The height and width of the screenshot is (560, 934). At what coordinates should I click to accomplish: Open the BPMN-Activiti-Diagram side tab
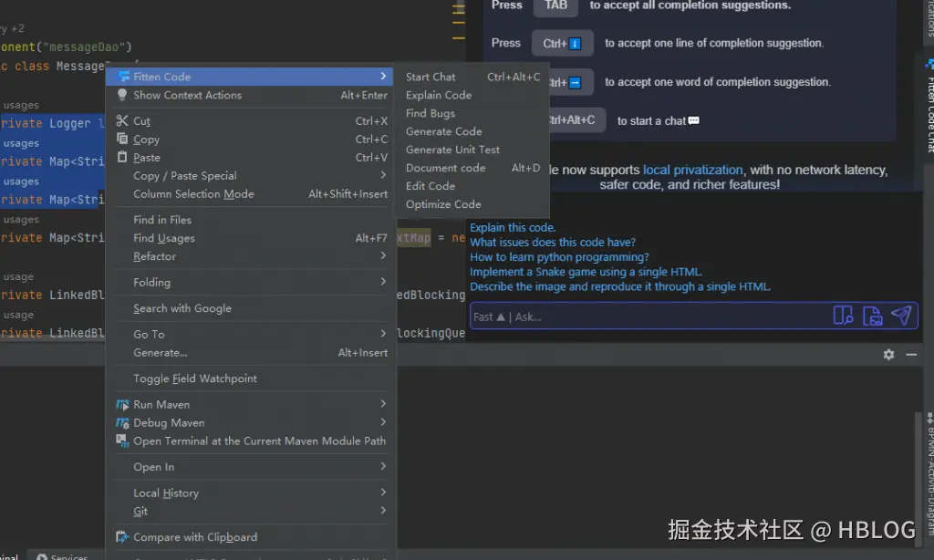tap(929, 473)
